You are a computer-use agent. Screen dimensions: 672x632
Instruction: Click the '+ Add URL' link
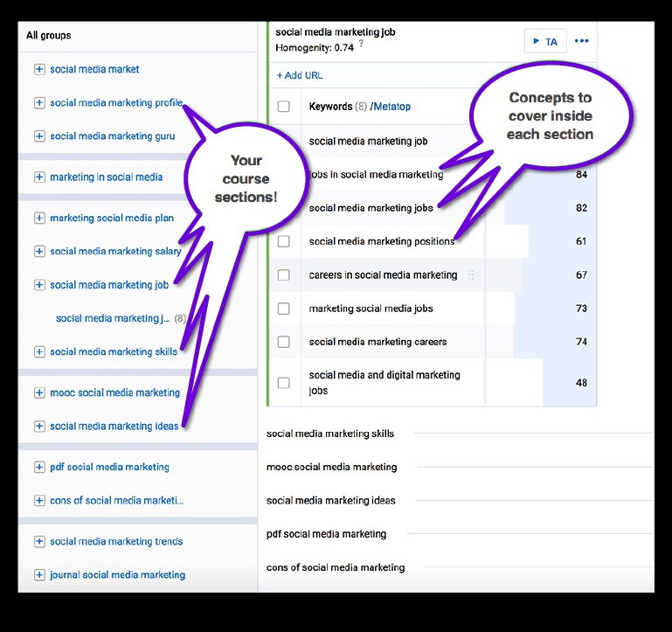pos(300,75)
